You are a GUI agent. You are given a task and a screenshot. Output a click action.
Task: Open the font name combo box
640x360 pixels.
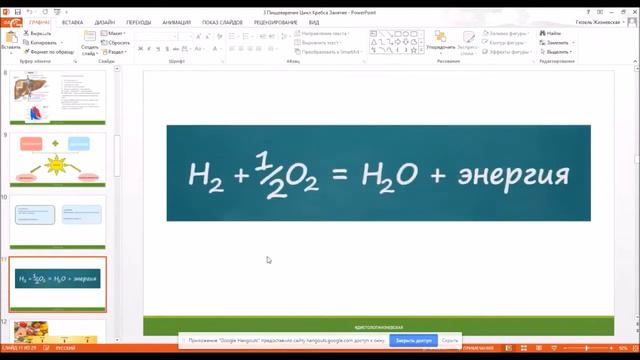coord(156,36)
